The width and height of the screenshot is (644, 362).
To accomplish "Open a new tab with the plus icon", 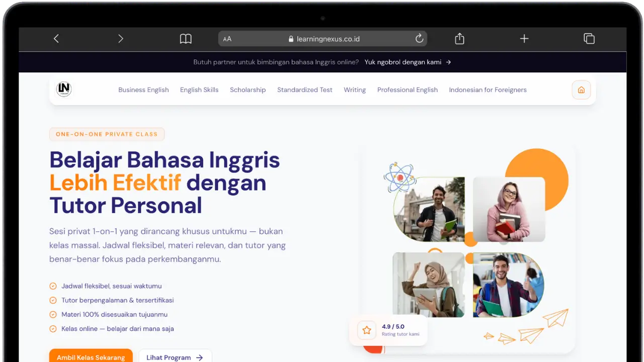I will point(524,39).
